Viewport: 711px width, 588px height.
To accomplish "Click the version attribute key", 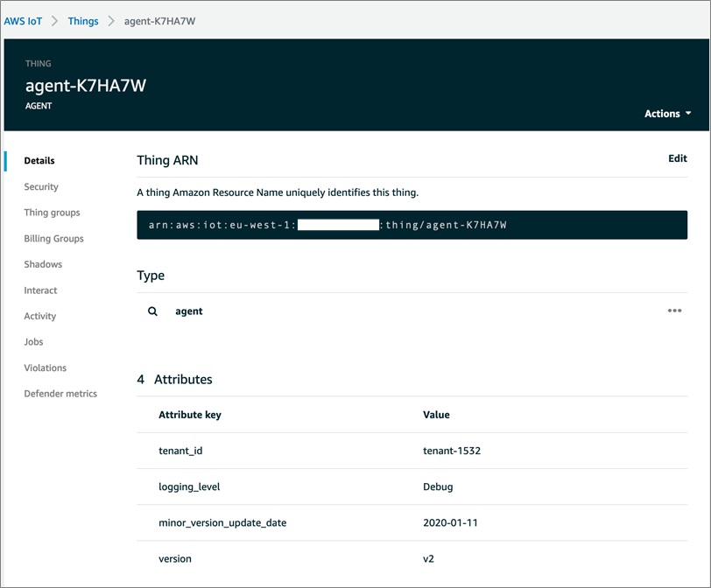I will (x=175, y=559).
